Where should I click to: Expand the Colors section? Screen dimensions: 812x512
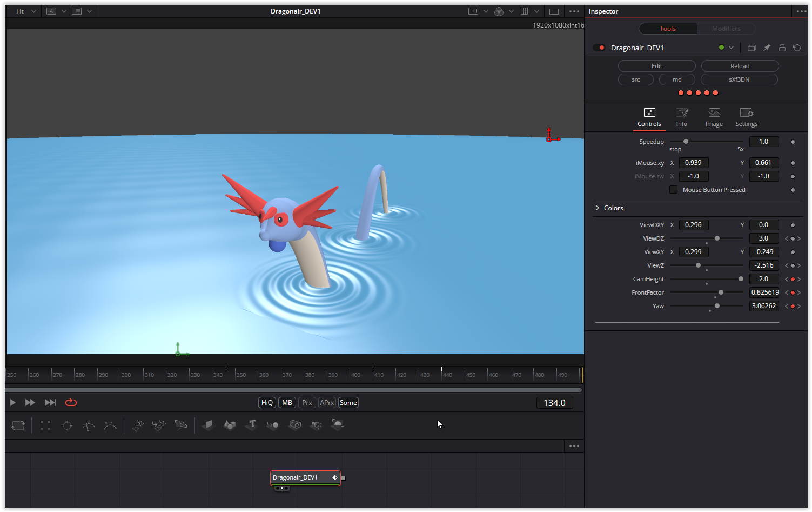(x=598, y=208)
